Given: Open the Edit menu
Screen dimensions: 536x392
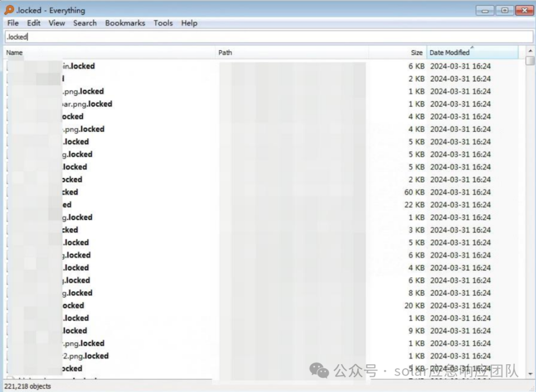Looking at the screenshot, I should click(x=34, y=23).
